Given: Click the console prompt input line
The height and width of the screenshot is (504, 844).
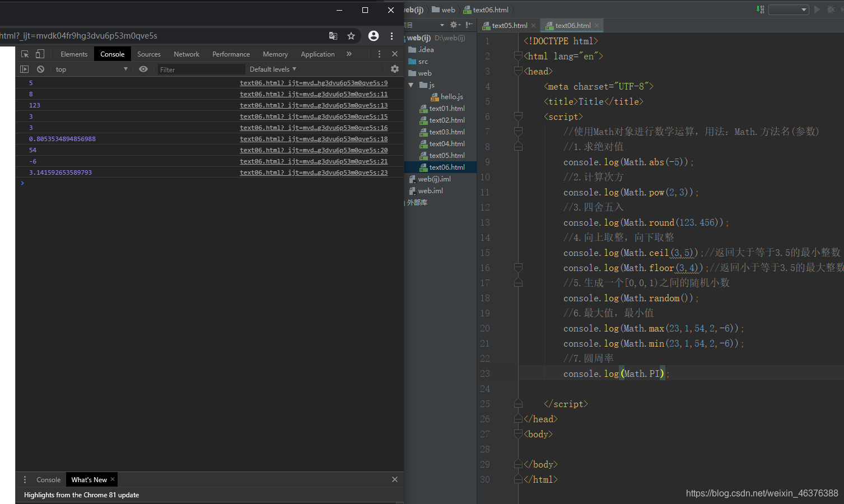Looking at the screenshot, I should pos(209,183).
